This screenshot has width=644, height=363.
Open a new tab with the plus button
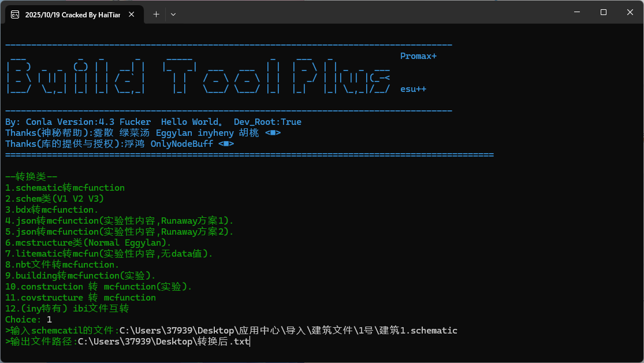point(156,14)
